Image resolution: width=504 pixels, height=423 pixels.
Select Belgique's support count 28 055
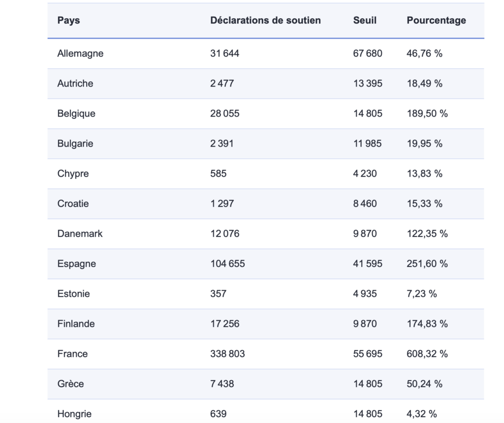[x=225, y=114]
